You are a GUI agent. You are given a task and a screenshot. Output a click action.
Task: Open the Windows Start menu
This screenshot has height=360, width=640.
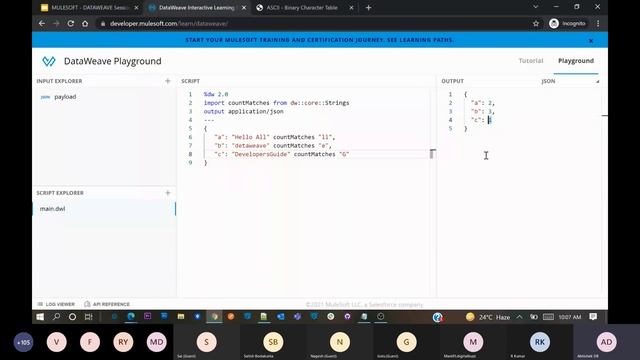point(40,317)
